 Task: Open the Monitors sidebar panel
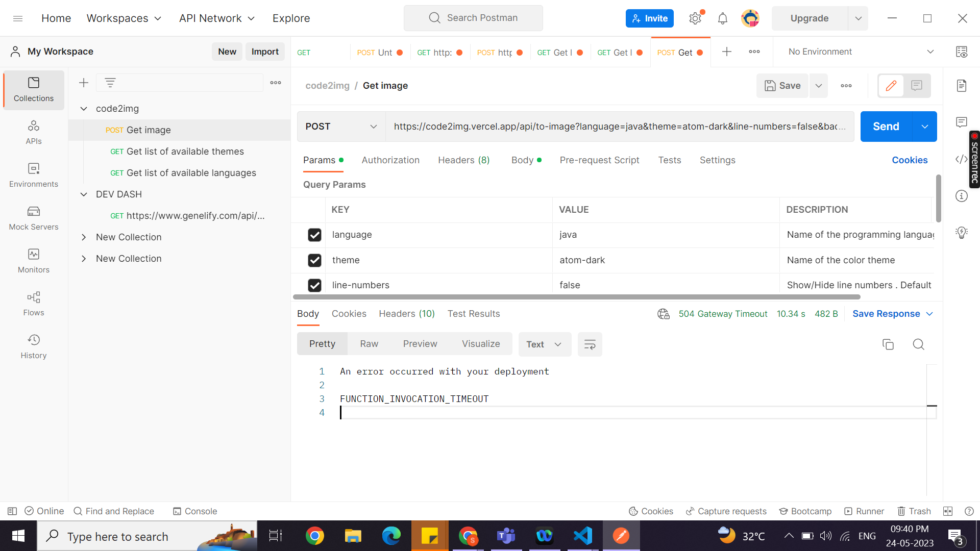(x=33, y=261)
